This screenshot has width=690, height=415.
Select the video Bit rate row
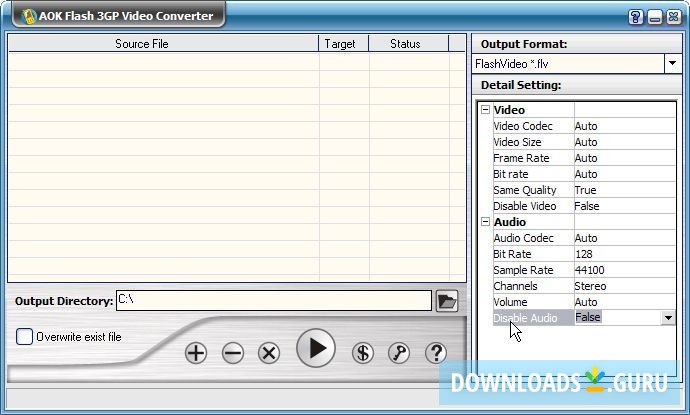[x=584, y=174]
